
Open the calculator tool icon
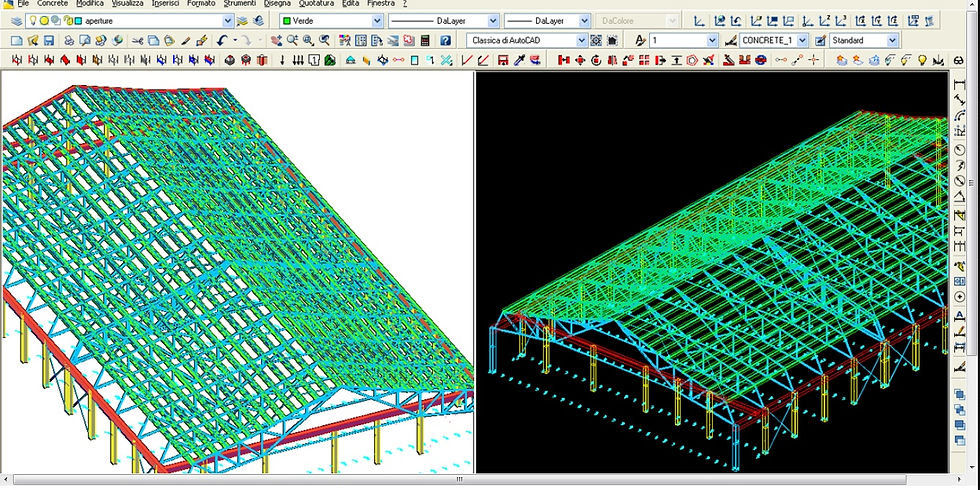click(426, 40)
